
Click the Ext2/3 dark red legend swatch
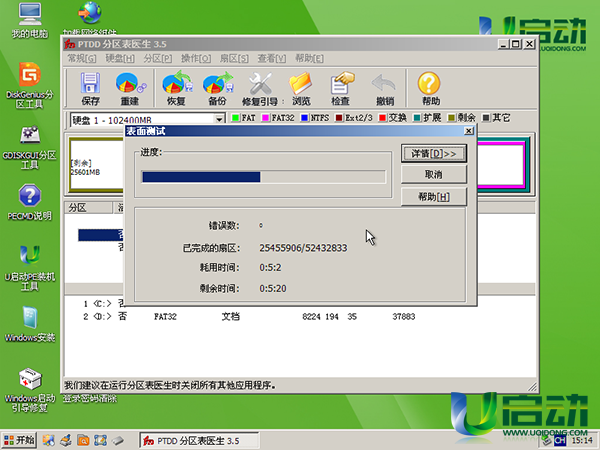339,118
